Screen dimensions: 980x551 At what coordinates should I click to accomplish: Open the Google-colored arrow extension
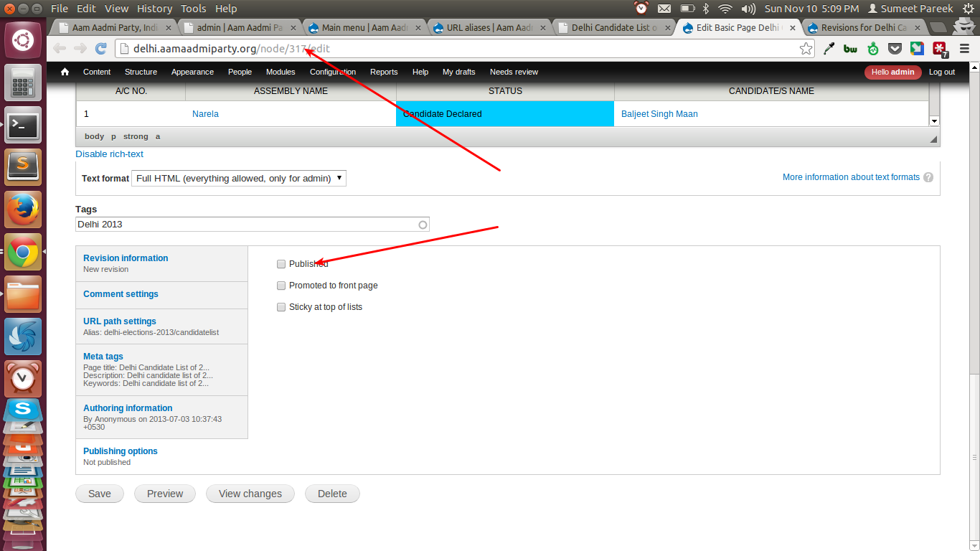tap(917, 49)
